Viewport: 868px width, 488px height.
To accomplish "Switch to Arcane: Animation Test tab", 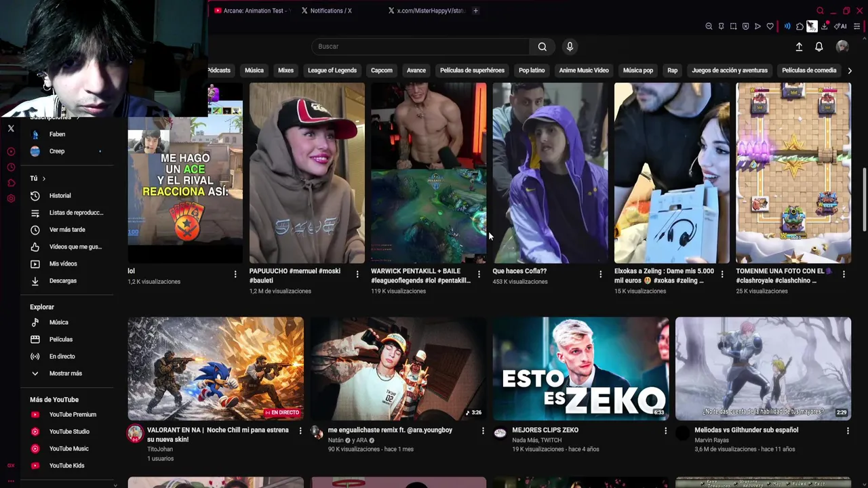I will coord(252,11).
